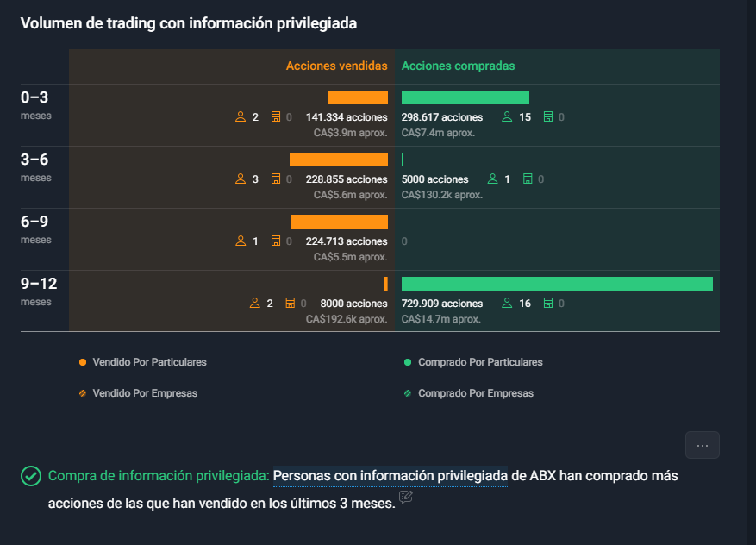Click orange person icon in 9–12 meses row
Viewport: 756px width, 545px height.
pos(254,303)
